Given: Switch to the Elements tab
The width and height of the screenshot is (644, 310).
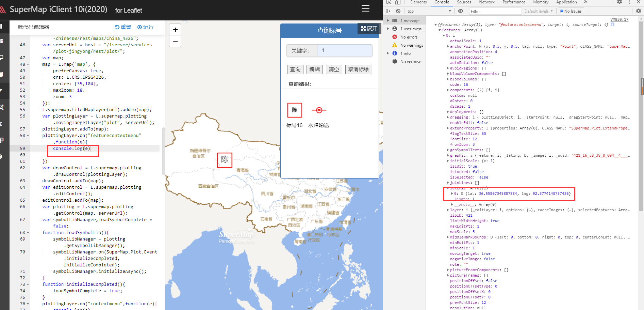Looking at the screenshot, I should coord(418,2).
